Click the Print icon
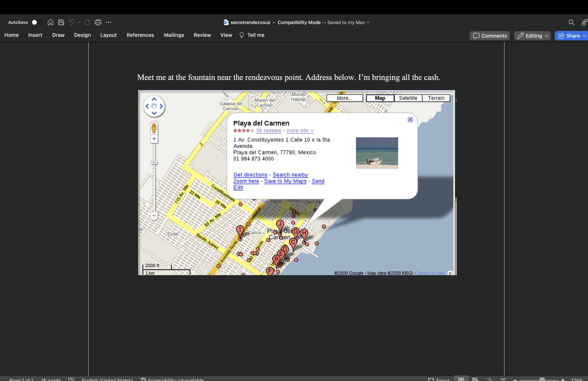588x381 pixels. (x=98, y=23)
